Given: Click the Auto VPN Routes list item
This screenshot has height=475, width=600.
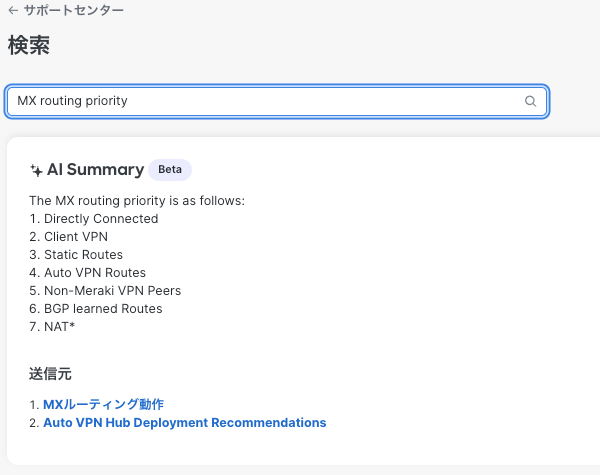Looking at the screenshot, I should (x=94, y=273).
